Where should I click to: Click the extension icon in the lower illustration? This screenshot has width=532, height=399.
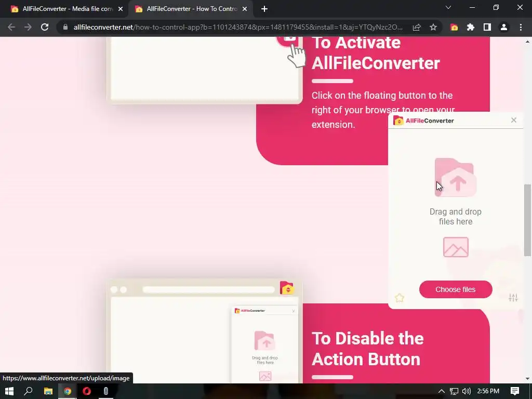[287, 288]
